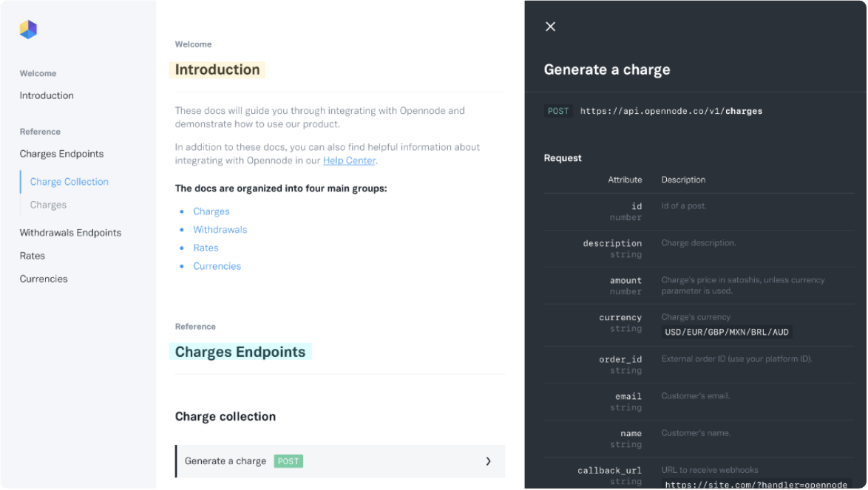
Task: Follow the Withdrawals bullet link
Action: coord(220,230)
